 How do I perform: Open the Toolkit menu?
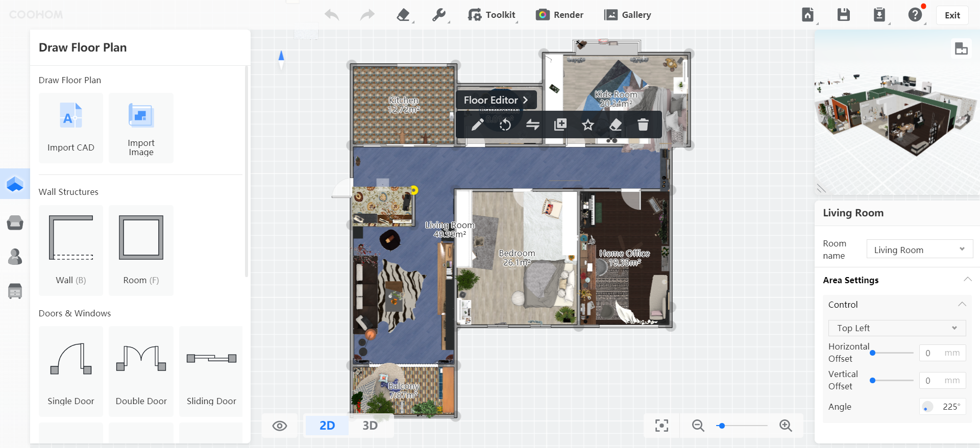(x=492, y=15)
